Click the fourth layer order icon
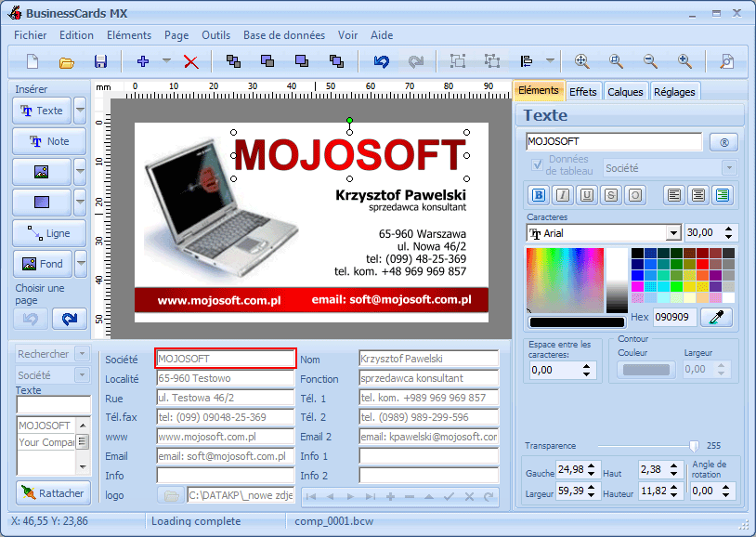The height and width of the screenshot is (537, 756). (336, 61)
